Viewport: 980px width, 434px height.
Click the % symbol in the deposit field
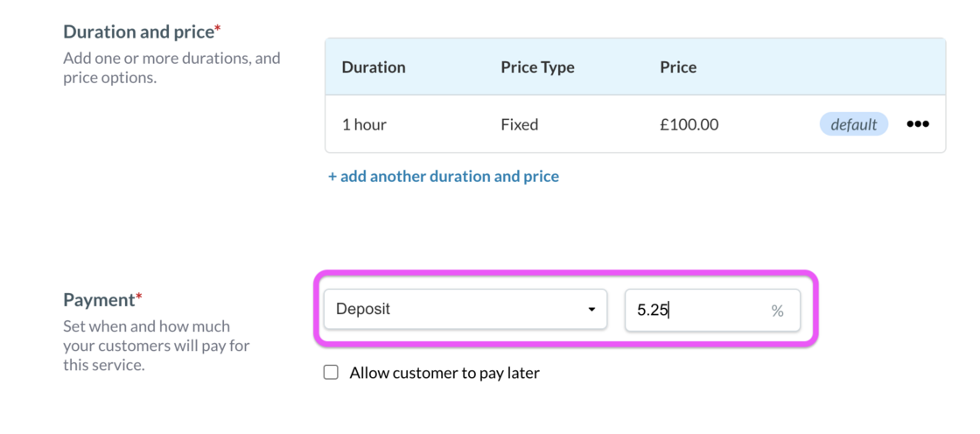click(777, 311)
